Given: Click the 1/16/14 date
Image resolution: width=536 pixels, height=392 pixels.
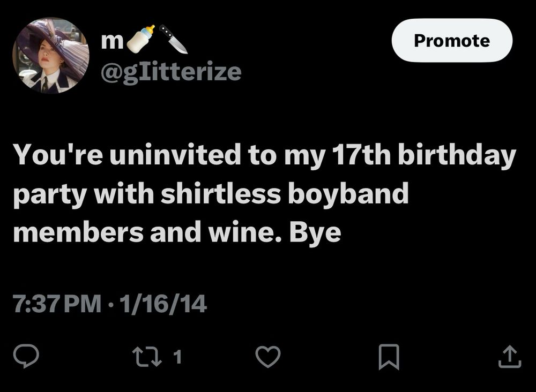Looking at the screenshot, I should click(163, 304).
